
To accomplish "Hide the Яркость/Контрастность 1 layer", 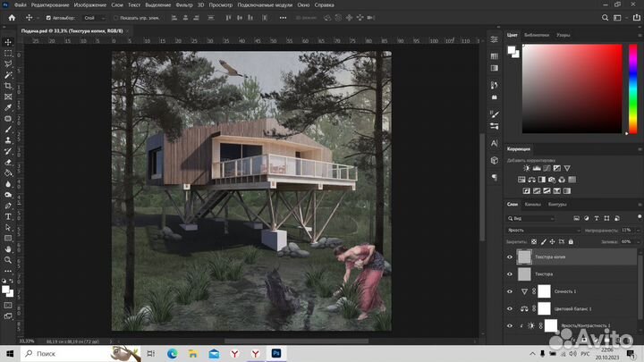I will (510, 326).
